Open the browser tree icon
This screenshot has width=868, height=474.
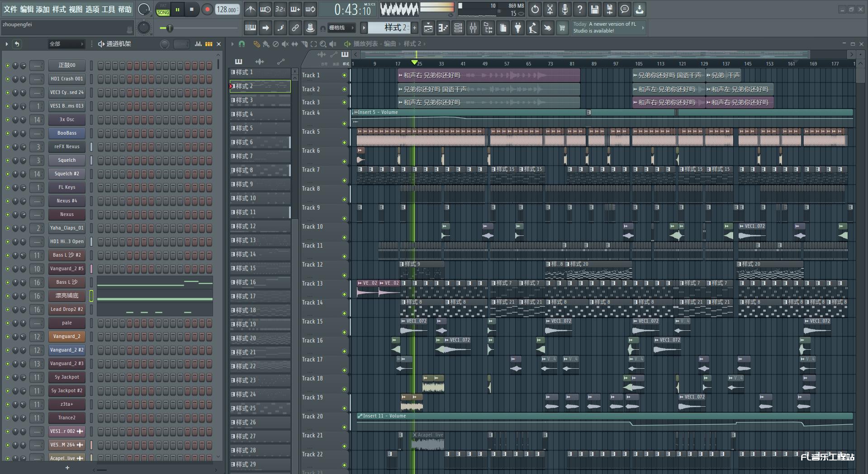(488, 28)
